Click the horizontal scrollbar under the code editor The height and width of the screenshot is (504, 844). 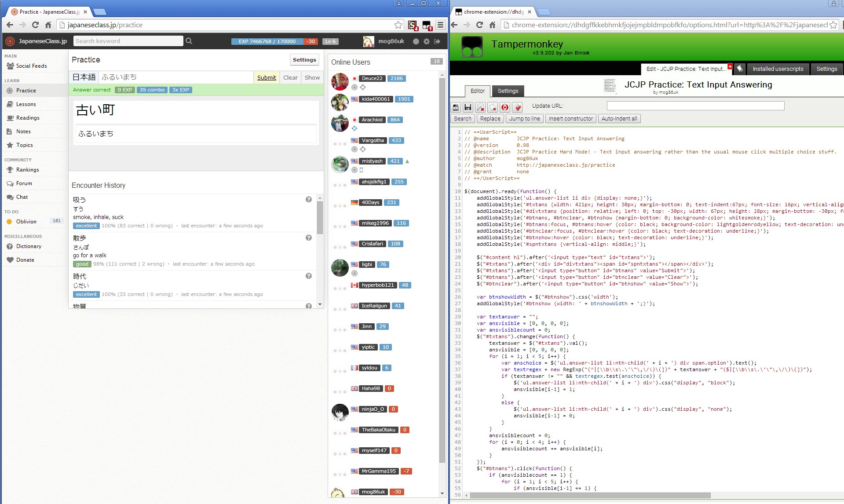(590, 496)
